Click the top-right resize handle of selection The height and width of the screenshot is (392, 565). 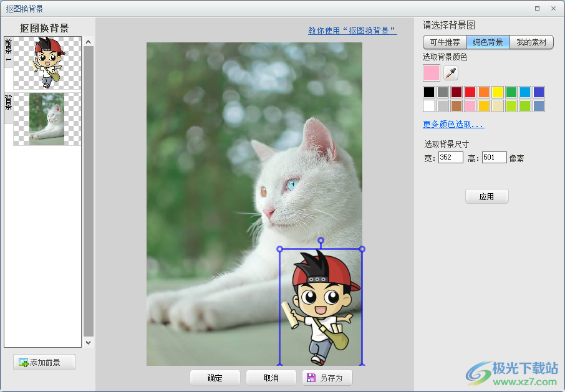[362, 249]
